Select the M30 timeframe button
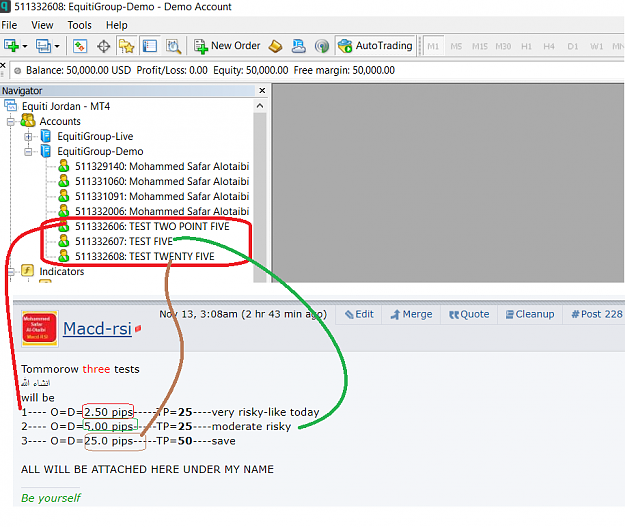Screen dimensions: 625x527 (x=503, y=46)
